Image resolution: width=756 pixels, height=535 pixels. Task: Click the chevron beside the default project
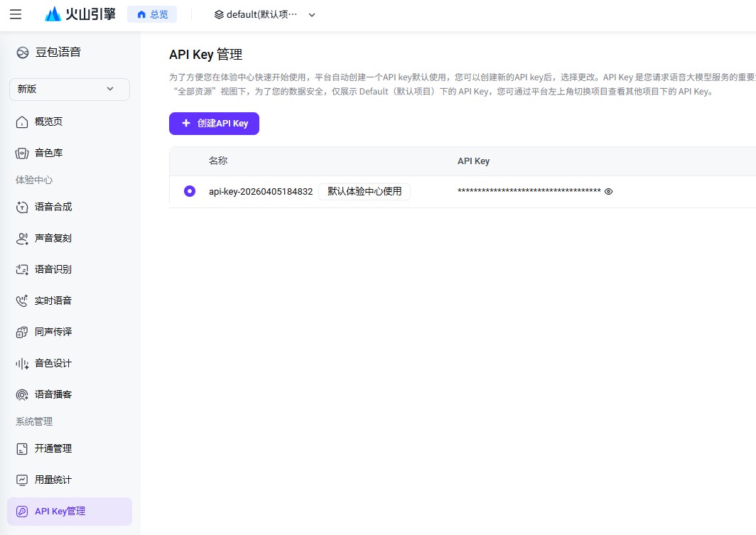click(x=312, y=15)
